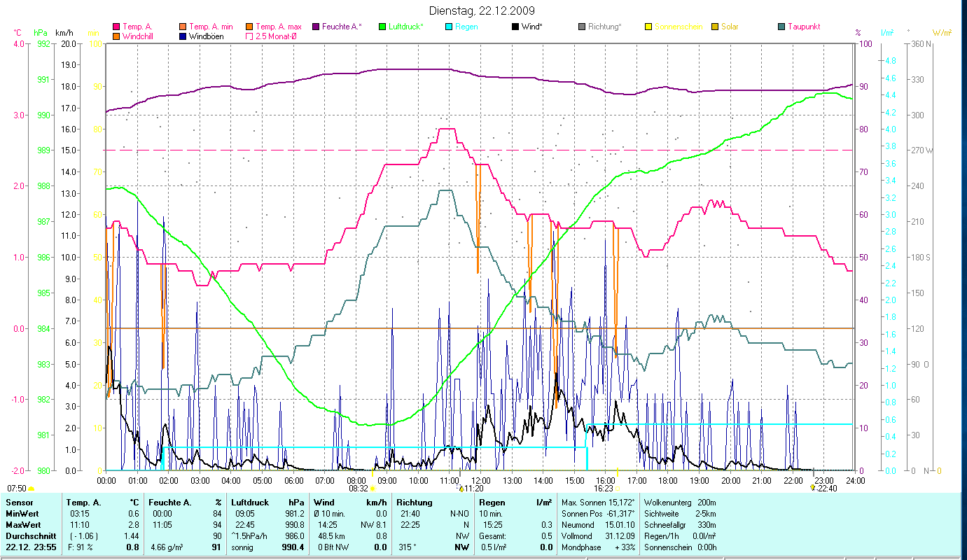Click the Neumond date 15.01.10
Image resolution: width=967 pixels, height=560 pixels.
pos(621,524)
